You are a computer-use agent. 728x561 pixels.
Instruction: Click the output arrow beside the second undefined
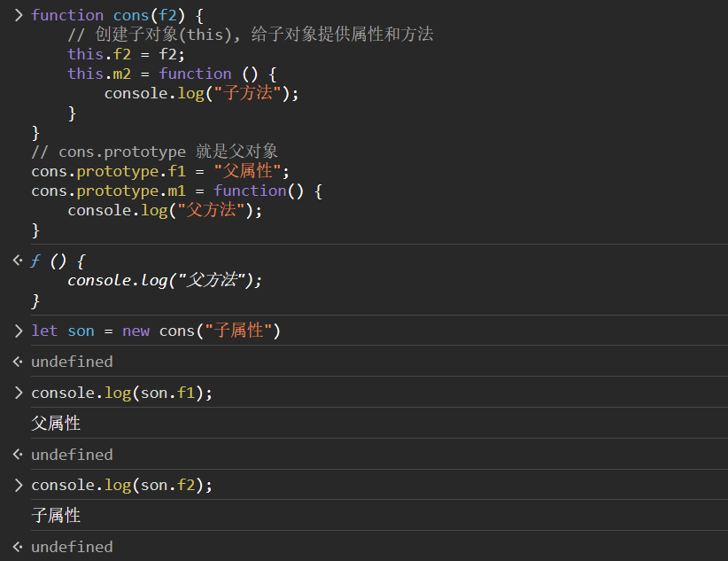18,455
